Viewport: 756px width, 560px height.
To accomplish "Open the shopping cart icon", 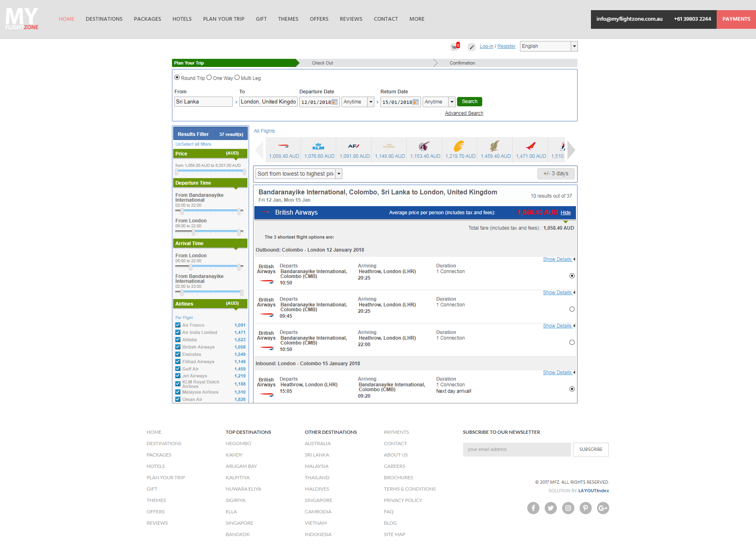I will click(x=454, y=47).
